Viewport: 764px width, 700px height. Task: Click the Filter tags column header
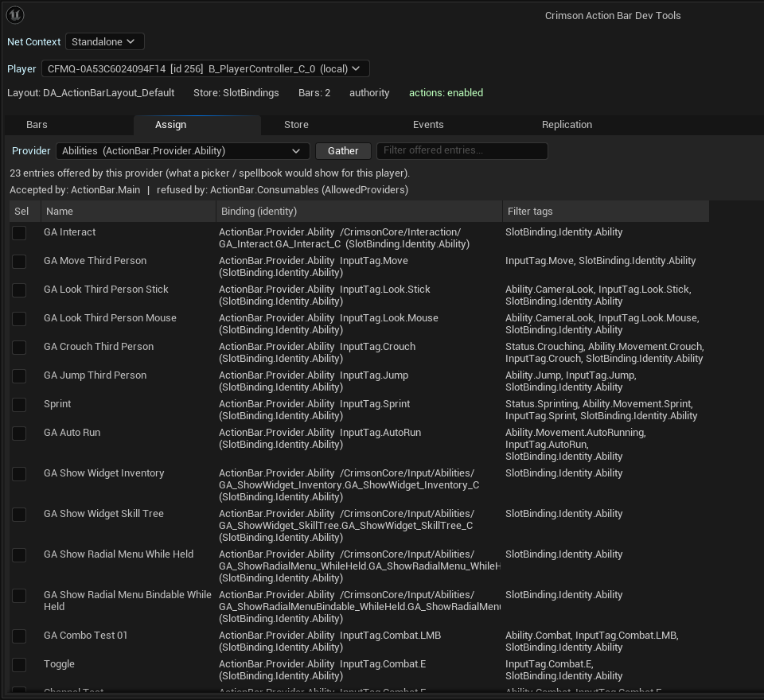[x=606, y=212]
